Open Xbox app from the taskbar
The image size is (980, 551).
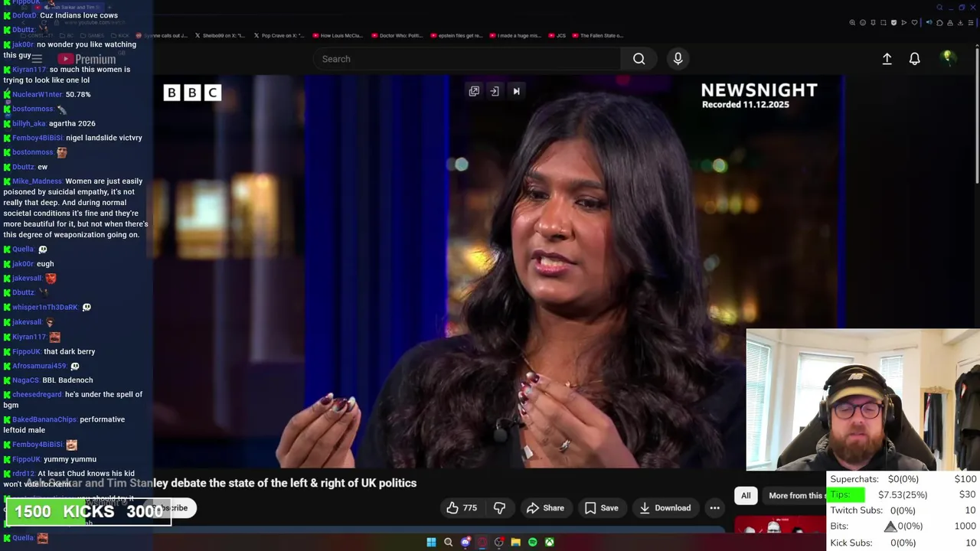click(x=550, y=542)
